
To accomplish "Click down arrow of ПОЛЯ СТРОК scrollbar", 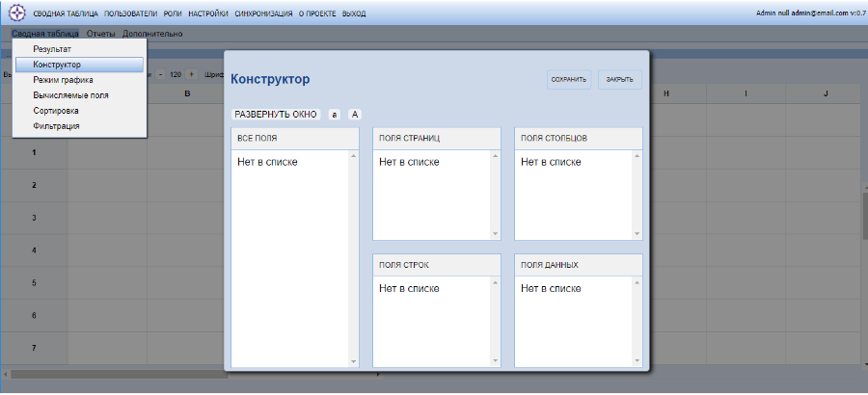I will (x=495, y=362).
